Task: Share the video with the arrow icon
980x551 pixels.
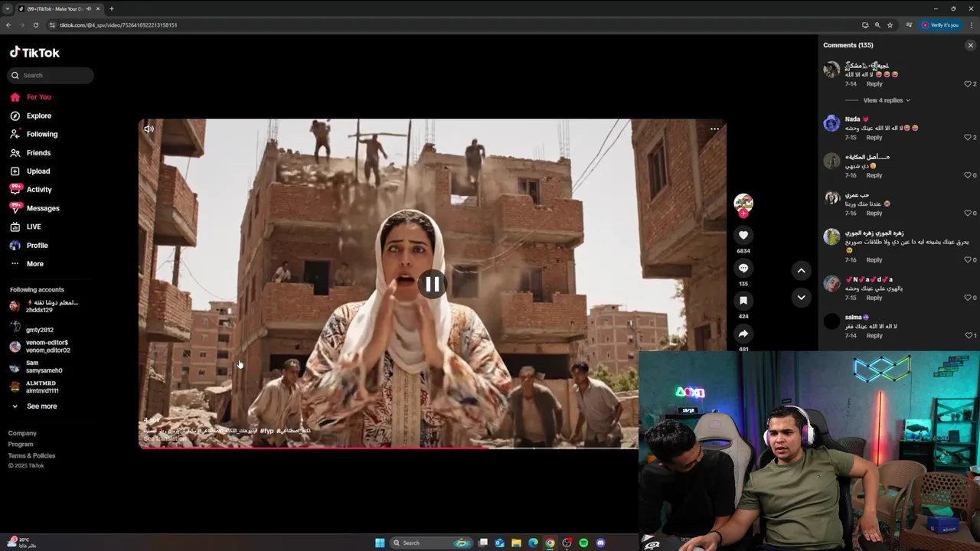Action: tap(743, 334)
